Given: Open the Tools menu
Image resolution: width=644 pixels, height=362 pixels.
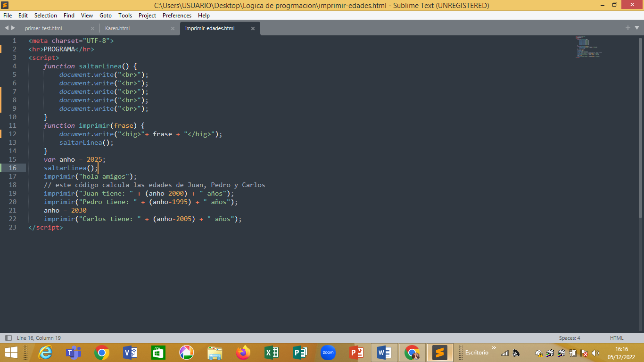Looking at the screenshot, I should (125, 16).
